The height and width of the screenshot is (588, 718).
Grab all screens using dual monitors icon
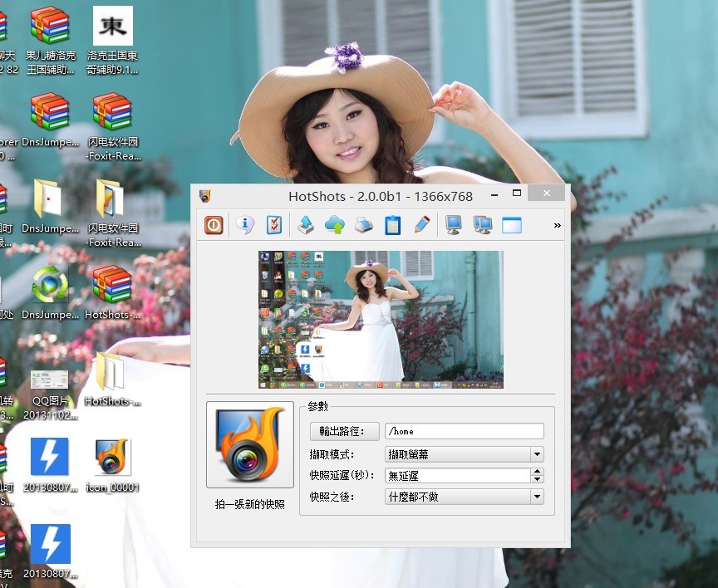tap(483, 225)
